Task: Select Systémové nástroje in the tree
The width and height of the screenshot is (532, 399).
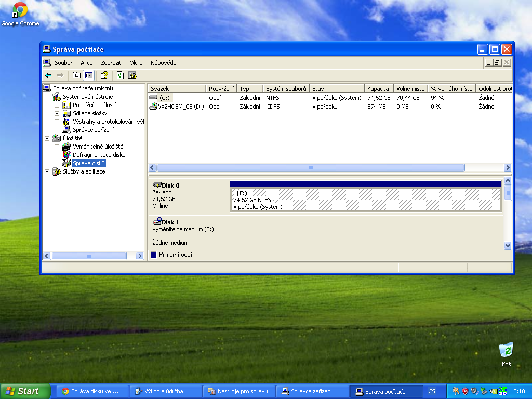Action: (x=88, y=97)
